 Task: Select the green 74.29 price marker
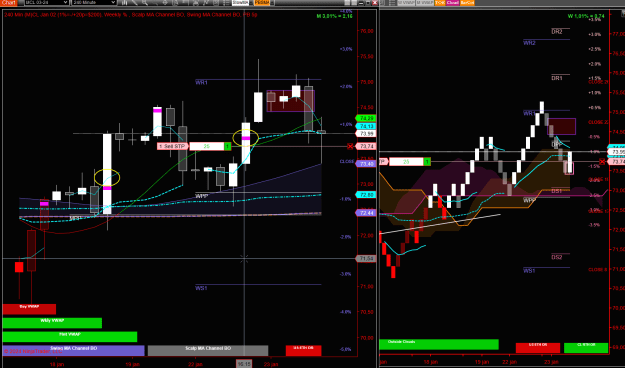pyautogui.click(x=366, y=118)
